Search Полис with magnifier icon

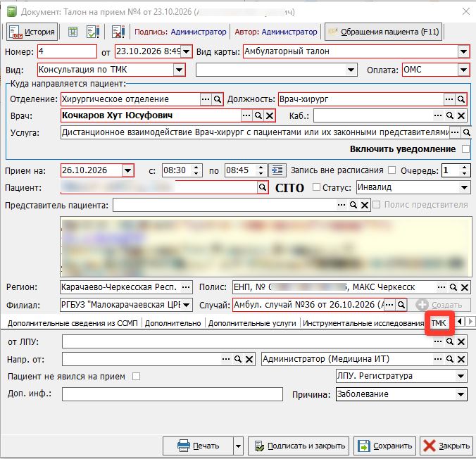pos(453,287)
